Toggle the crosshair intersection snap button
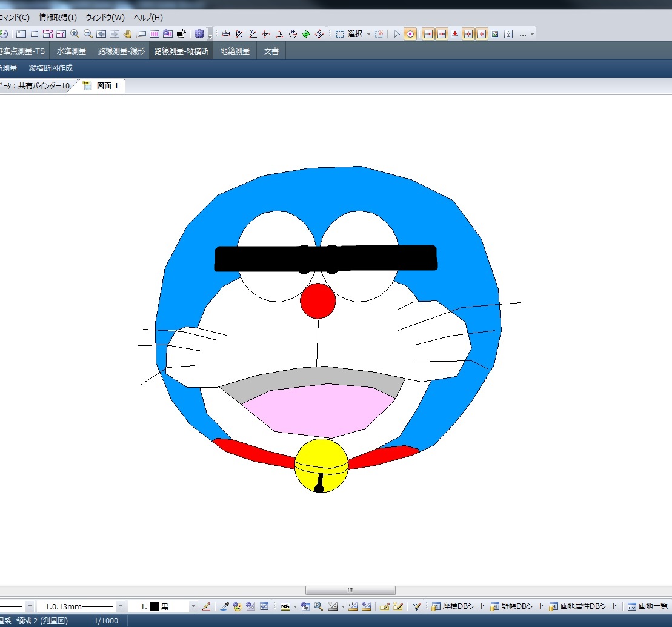This screenshot has width=672, height=627. click(x=468, y=34)
